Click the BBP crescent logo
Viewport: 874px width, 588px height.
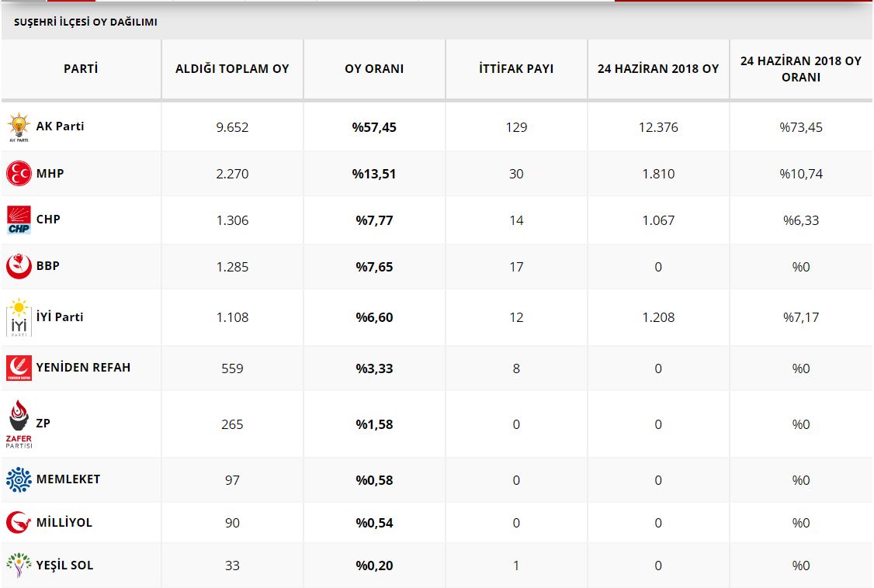tap(19, 266)
